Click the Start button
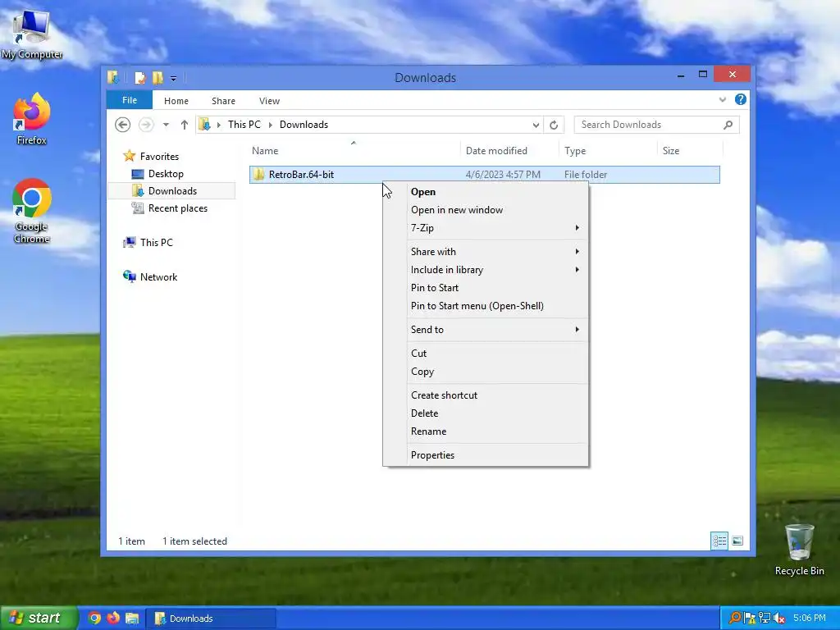Image resolution: width=840 pixels, height=630 pixels. [39, 618]
